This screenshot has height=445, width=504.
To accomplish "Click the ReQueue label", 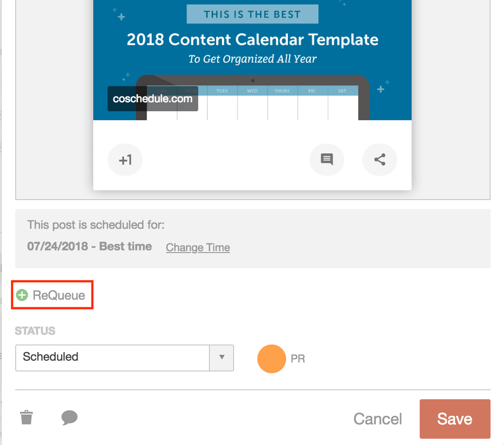I will (x=59, y=295).
